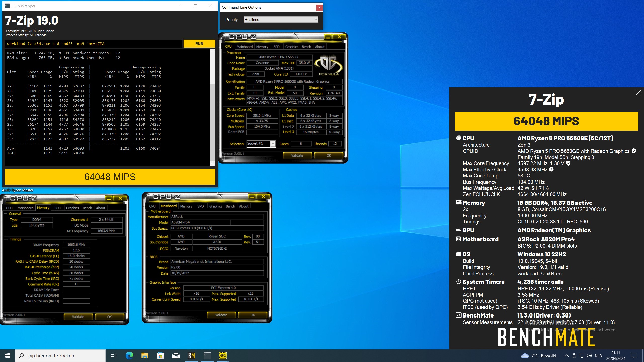
Task: Open the volume control in system tray
Action: (589, 356)
